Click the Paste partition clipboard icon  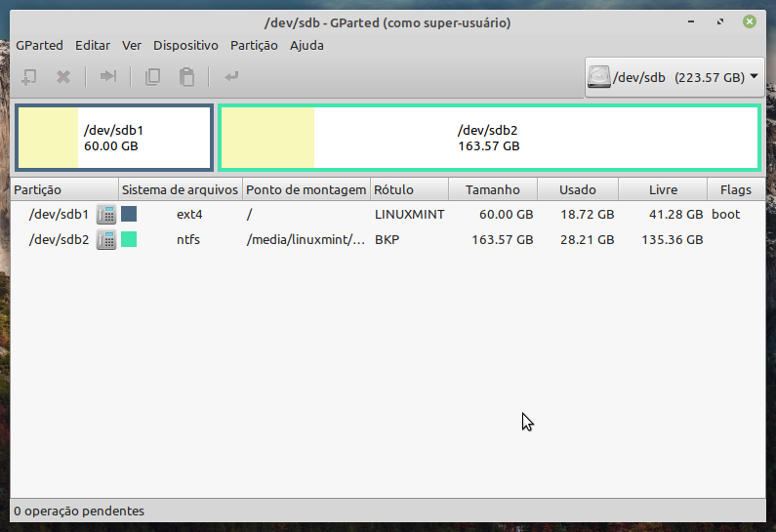[x=186, y=77]
